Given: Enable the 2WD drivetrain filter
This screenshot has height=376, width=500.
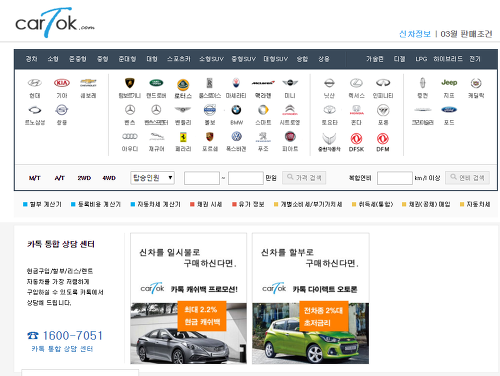Looking at the screenshot, I should 84,178.
